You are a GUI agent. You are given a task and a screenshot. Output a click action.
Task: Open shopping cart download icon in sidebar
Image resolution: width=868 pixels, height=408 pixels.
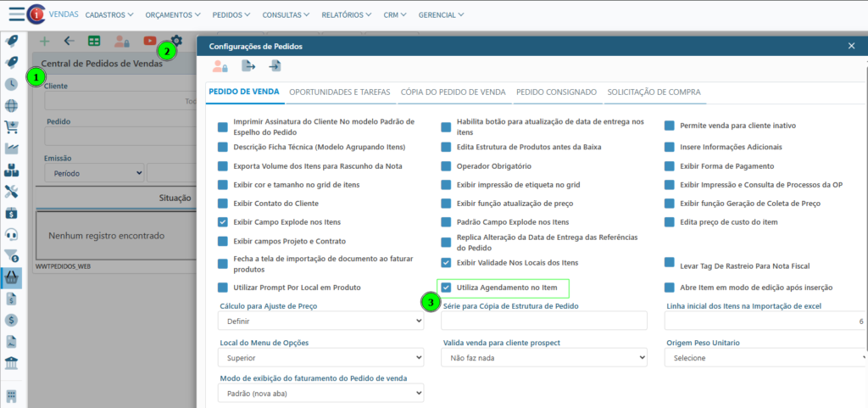pos(11,127)
